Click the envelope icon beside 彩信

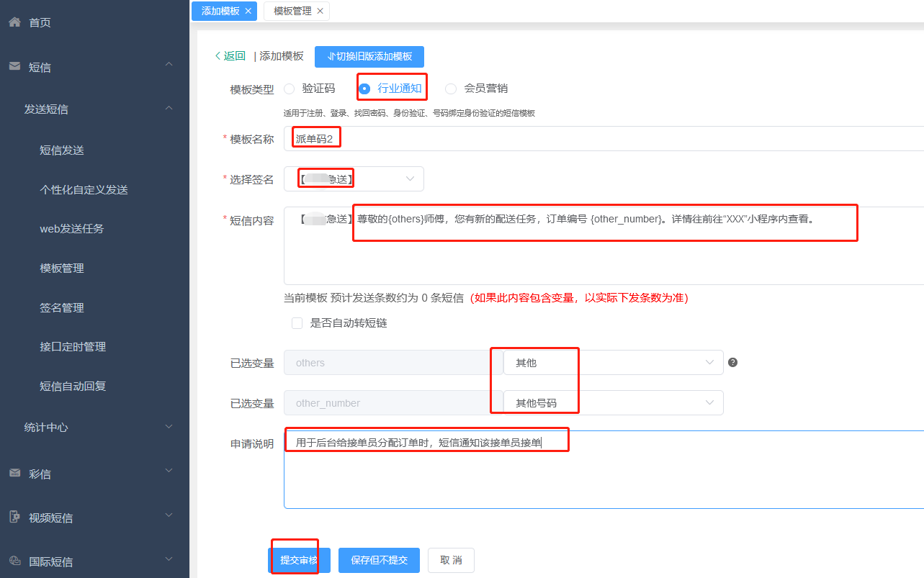click(14, 473)
